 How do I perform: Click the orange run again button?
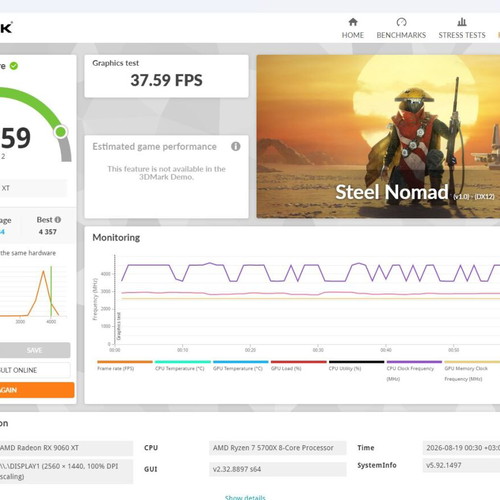[x=37, y=390]
